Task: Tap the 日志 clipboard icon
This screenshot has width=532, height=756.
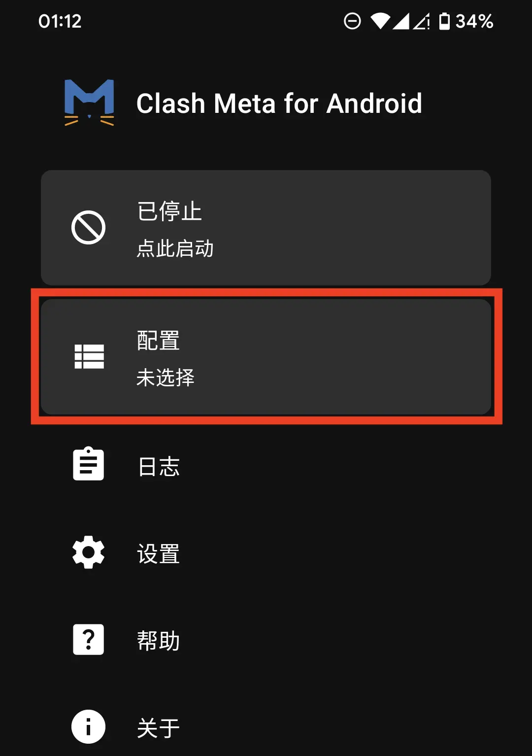Action: pyautogui.click(x=89, y=464)
